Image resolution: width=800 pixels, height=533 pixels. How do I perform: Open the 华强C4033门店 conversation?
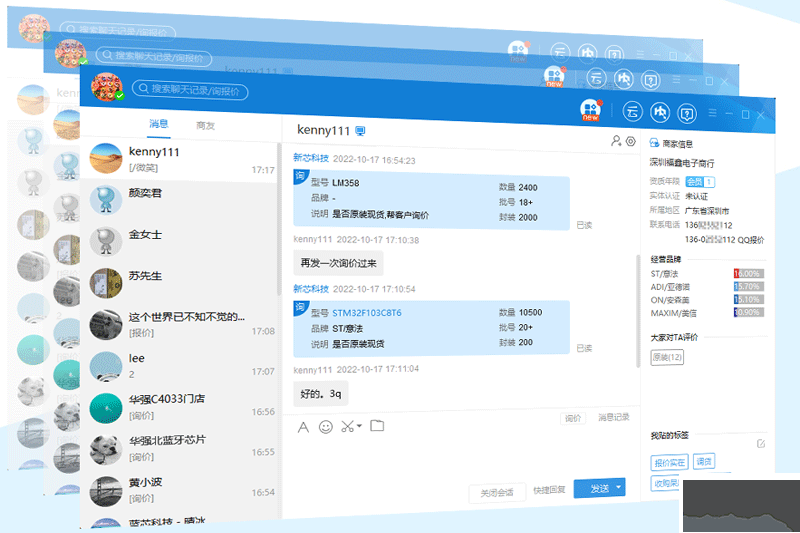(181, 407)
